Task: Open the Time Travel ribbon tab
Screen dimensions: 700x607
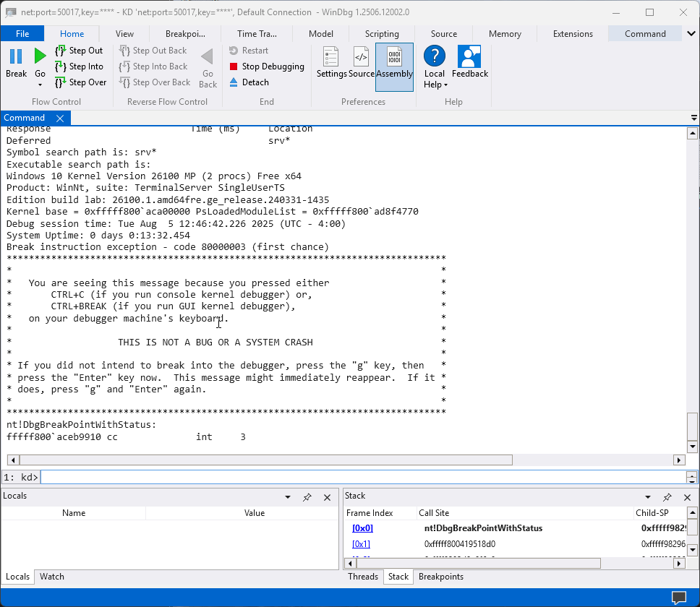Action: 257,34
